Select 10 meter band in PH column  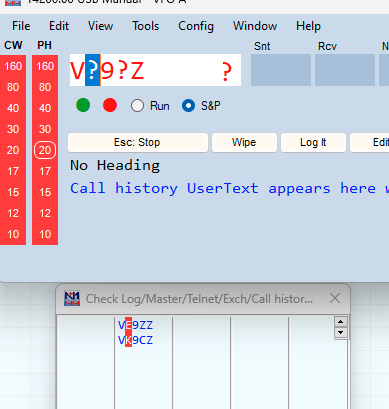(x=45, y=234)
